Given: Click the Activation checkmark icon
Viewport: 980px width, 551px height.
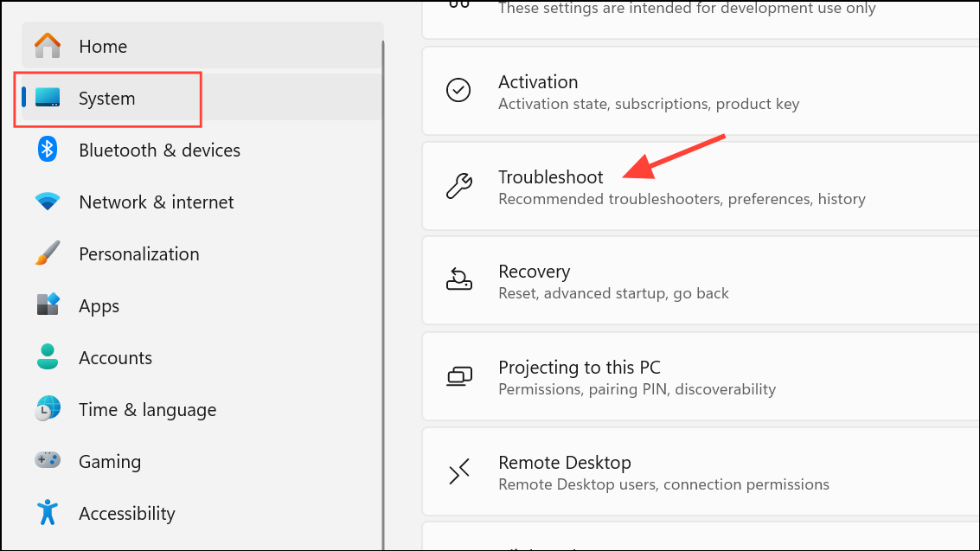Looking at the screenshot, I should 458,90.
